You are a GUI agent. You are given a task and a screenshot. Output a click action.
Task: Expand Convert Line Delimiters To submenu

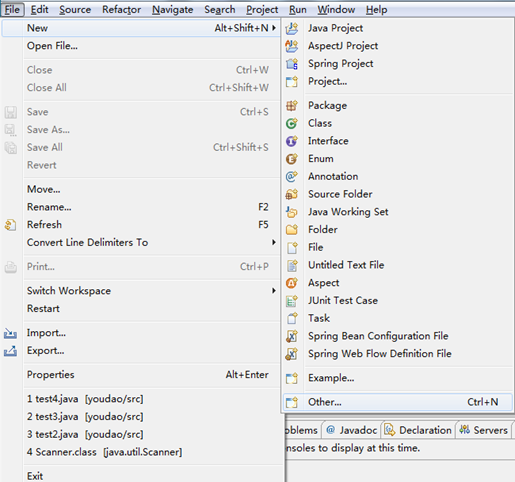click(274, 242)
